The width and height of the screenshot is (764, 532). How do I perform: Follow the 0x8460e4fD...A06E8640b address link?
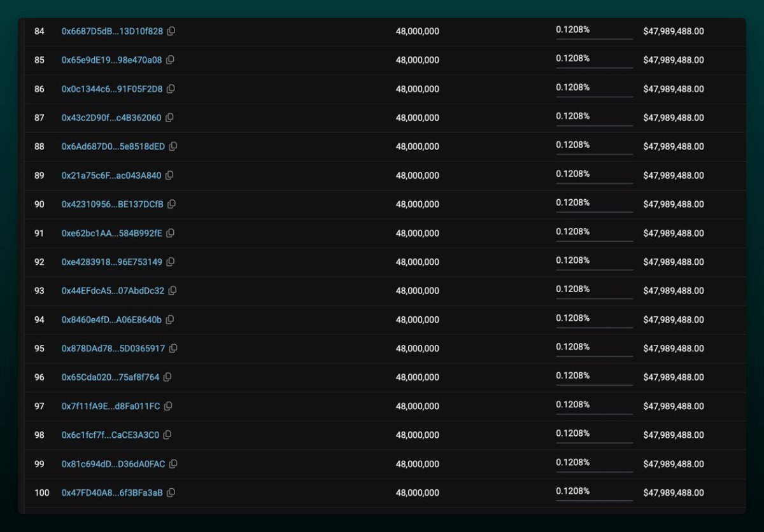(111, 319)
